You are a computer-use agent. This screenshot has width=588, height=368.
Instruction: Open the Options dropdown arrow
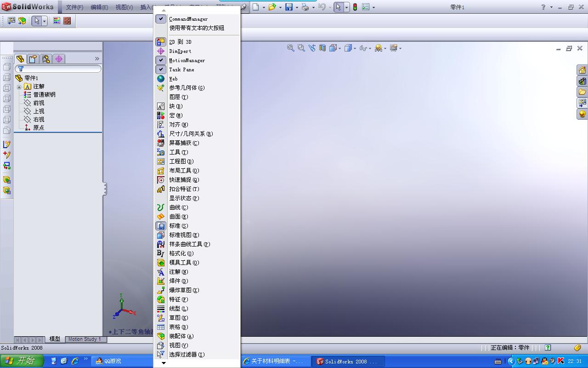[373, 7]
